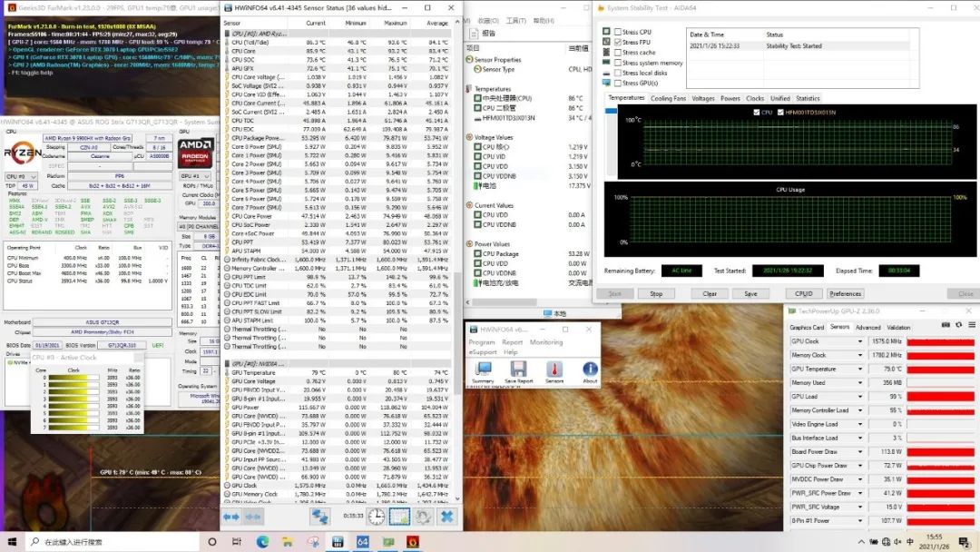Open the GPU Clock sensor dropdown in GPU-Z
The image size is (980, 552).
(860, 341)
